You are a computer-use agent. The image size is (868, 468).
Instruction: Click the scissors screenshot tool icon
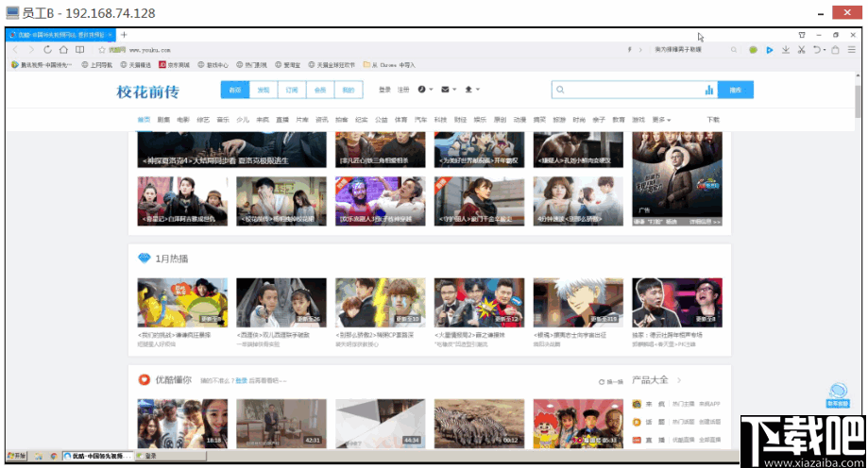coord(801,50)
